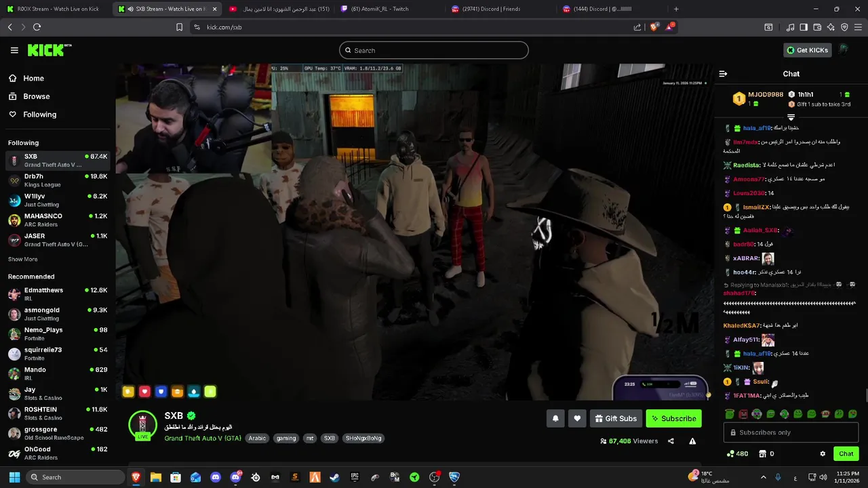Open MAHASNCO channel in sidebar
This screenshot has height=488, width=868.
coord(58,220)
